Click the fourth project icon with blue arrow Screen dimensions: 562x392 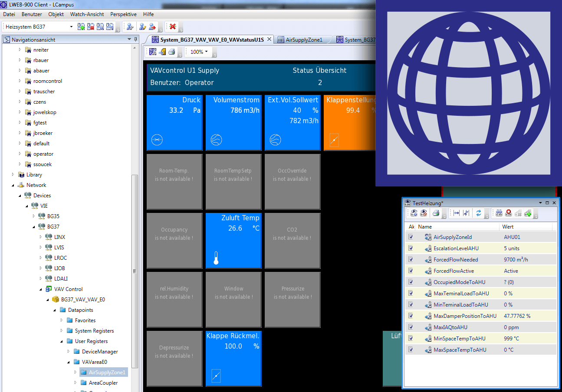(110, 27)
